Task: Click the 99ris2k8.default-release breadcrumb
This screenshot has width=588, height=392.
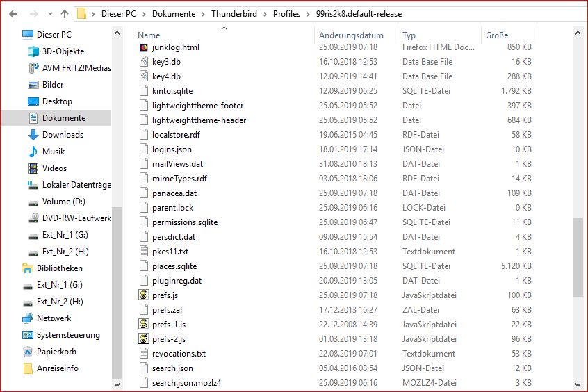Action: click(359, 14)
